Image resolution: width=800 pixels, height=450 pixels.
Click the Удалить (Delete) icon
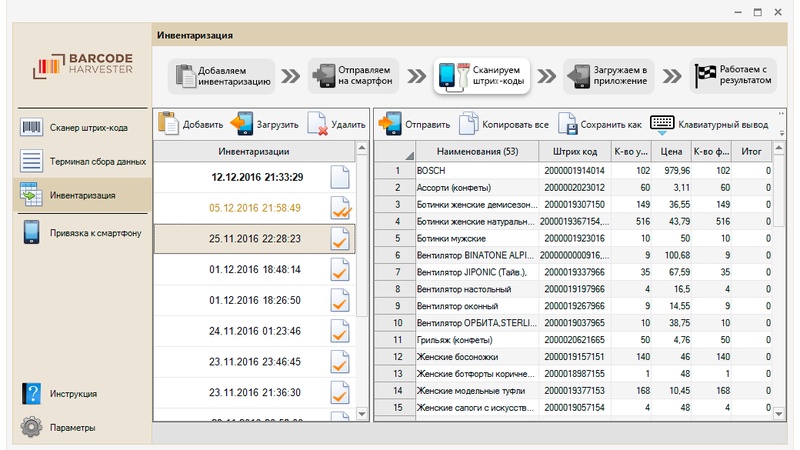click(x=317, y=123)
